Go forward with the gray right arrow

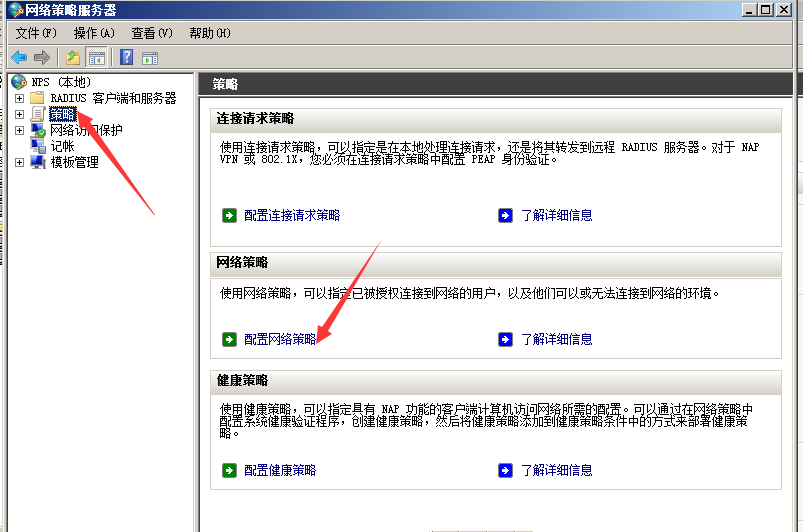(x=41, y=57)
